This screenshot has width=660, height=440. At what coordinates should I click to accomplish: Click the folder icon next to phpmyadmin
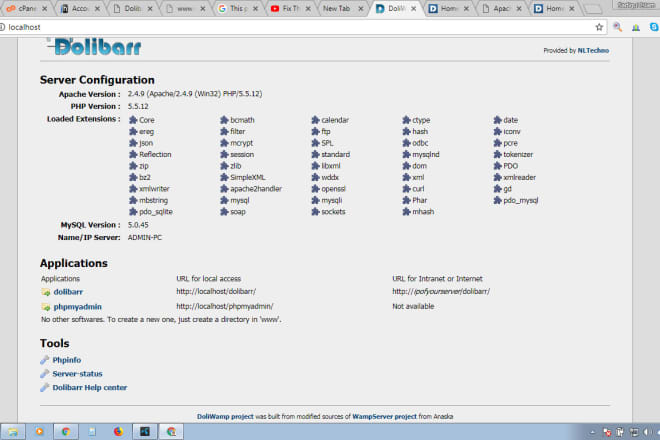click(45, 307)
